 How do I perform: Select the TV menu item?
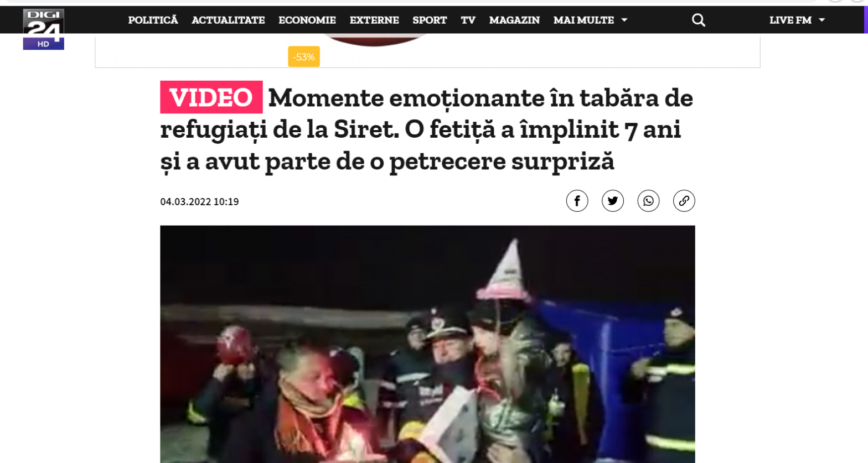pos(468,20)
